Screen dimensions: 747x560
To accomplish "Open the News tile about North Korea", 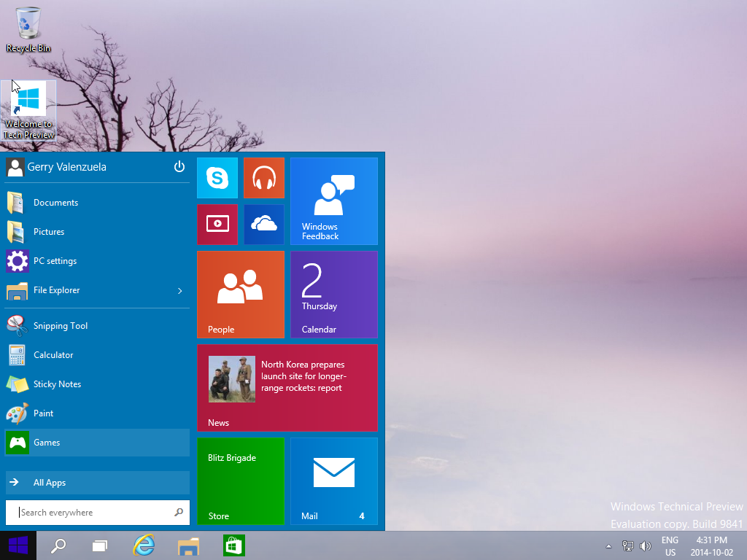I will 287,388.
